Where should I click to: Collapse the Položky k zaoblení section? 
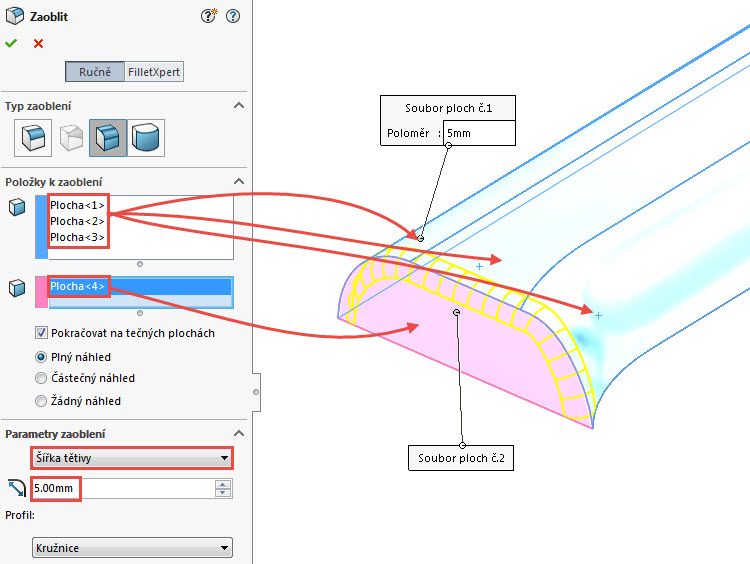coord(239,181)
